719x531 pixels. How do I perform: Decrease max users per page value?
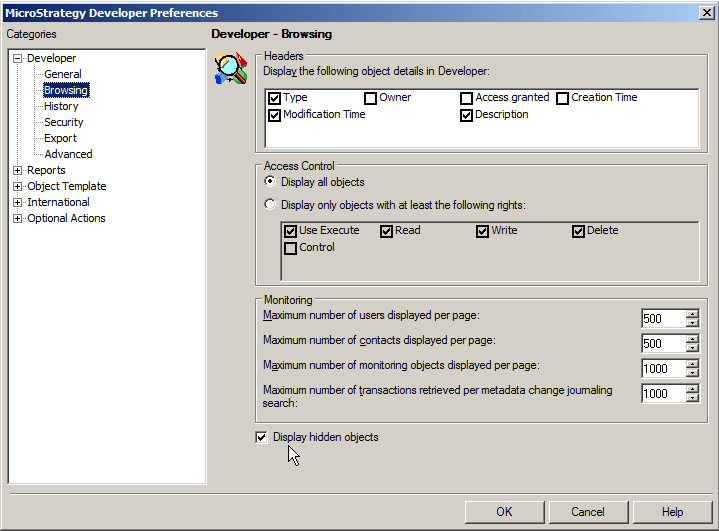[x=692, y=322]
